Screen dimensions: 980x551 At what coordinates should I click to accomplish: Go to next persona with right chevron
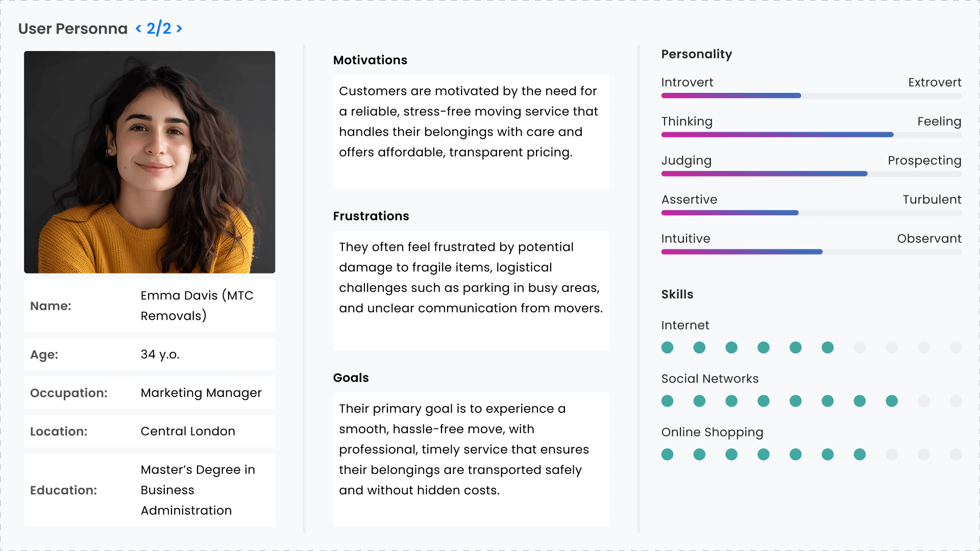point(179,29)
